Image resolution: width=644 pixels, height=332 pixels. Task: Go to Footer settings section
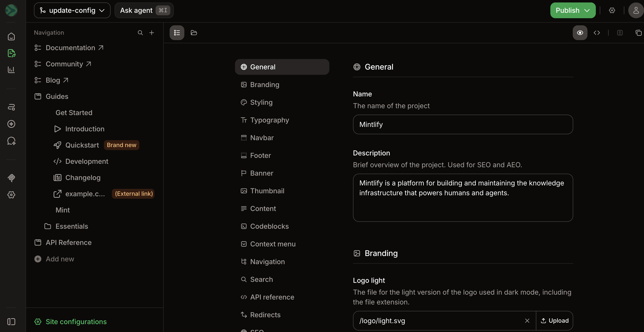point(282,155)
